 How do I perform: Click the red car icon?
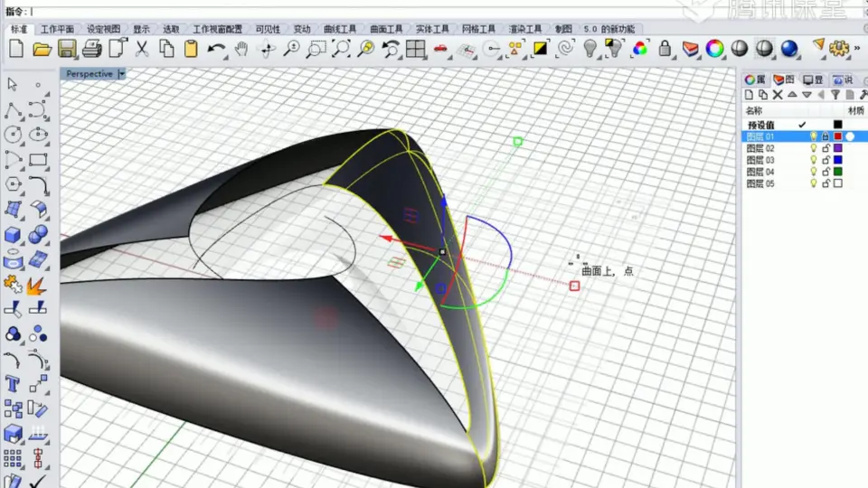click(x=440, y=49)
